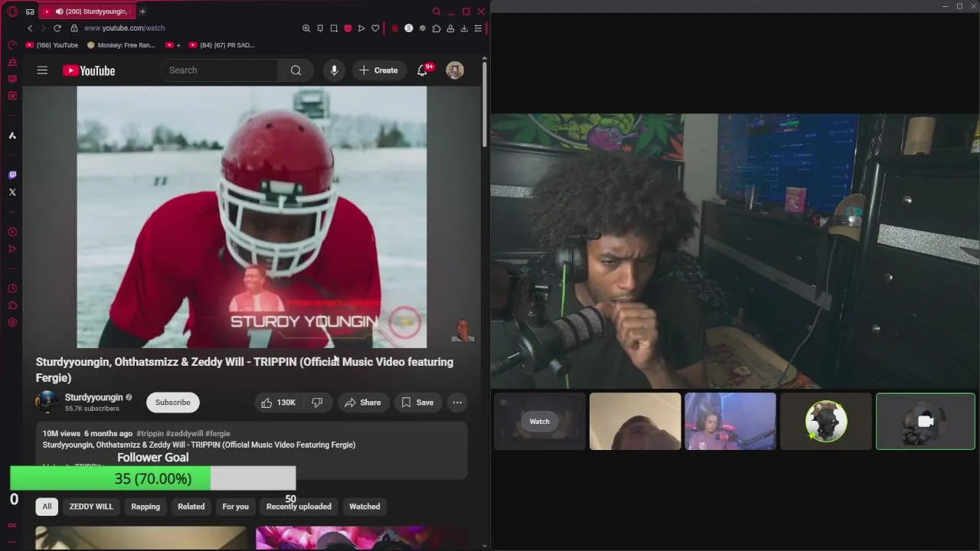Viewport: 980px width, 551px height.
Task: Select the 'Recently uploaded' filter chip
Action: (299, 507)
